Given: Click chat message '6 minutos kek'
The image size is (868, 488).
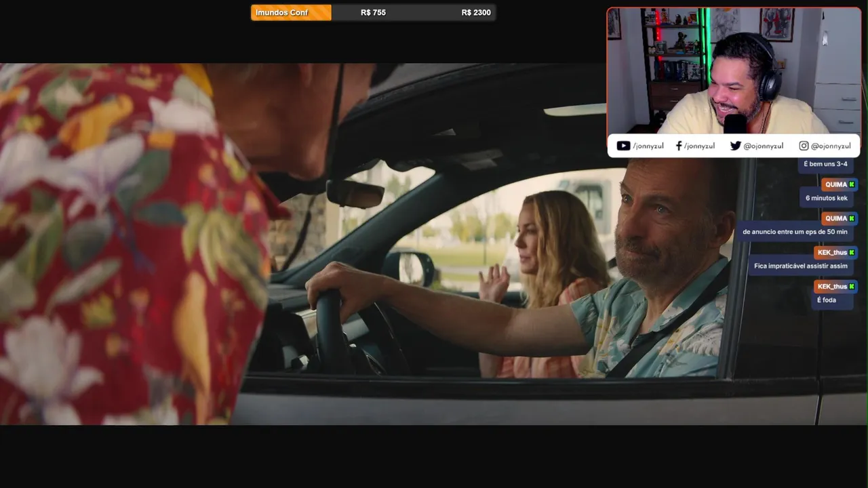Looking at the screenshot, I should coord(827,198).
